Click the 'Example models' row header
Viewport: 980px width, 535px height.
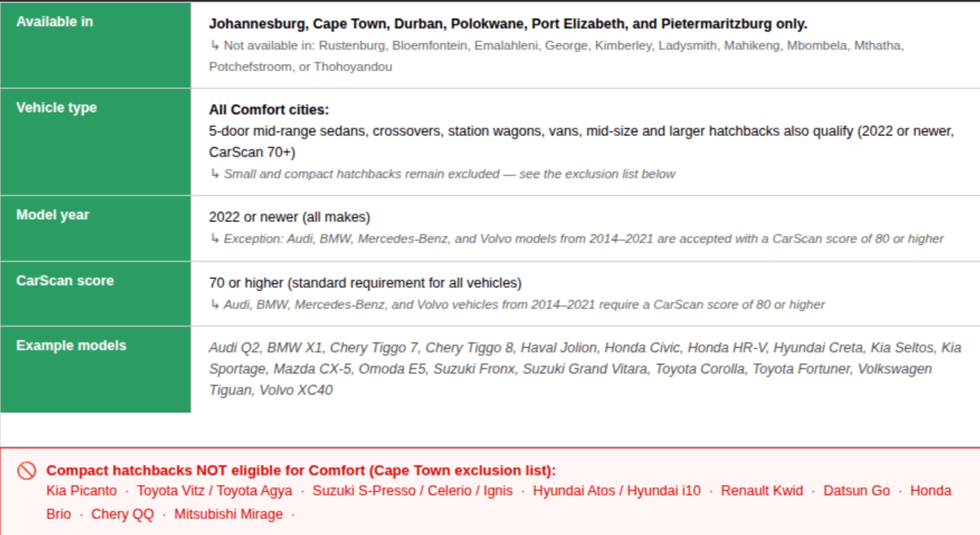96,370
